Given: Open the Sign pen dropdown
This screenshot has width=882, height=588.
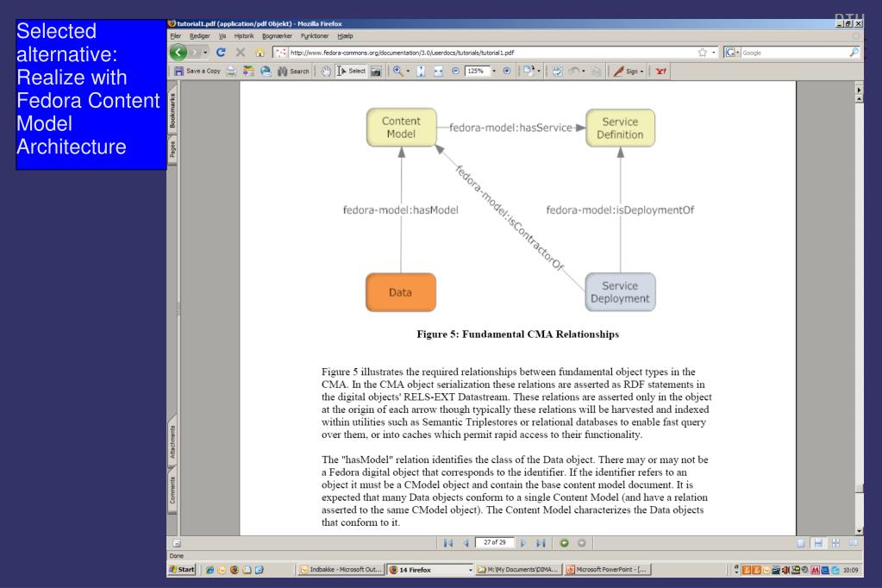Looking at the screenshot, I should [629, 72].
